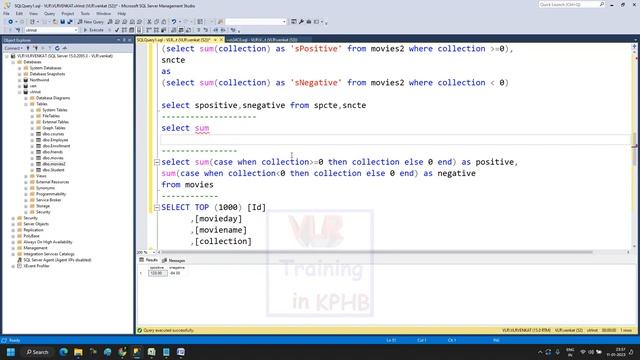Screen dimensions: 640x360
Task: Open the Connect dropdown in Object Explorer
Action: [x=13, y=48]
